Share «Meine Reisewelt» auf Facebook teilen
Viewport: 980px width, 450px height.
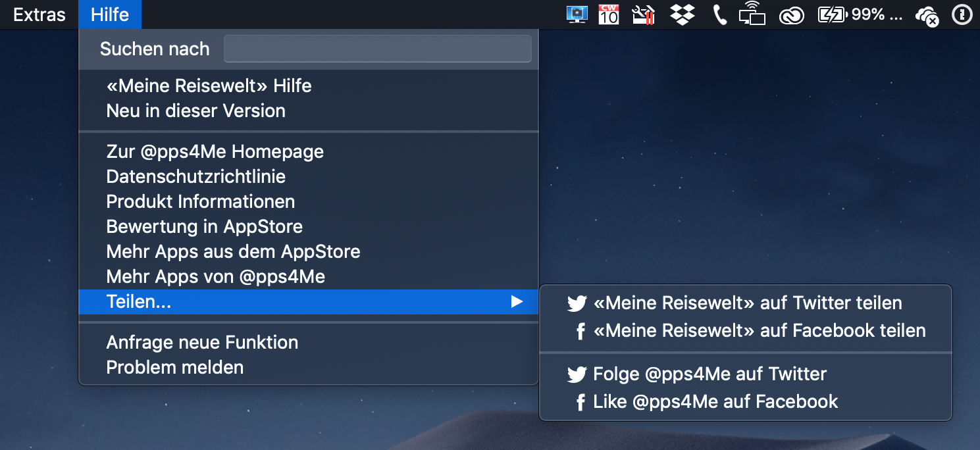pyautogui.click(x=746, y=330)
